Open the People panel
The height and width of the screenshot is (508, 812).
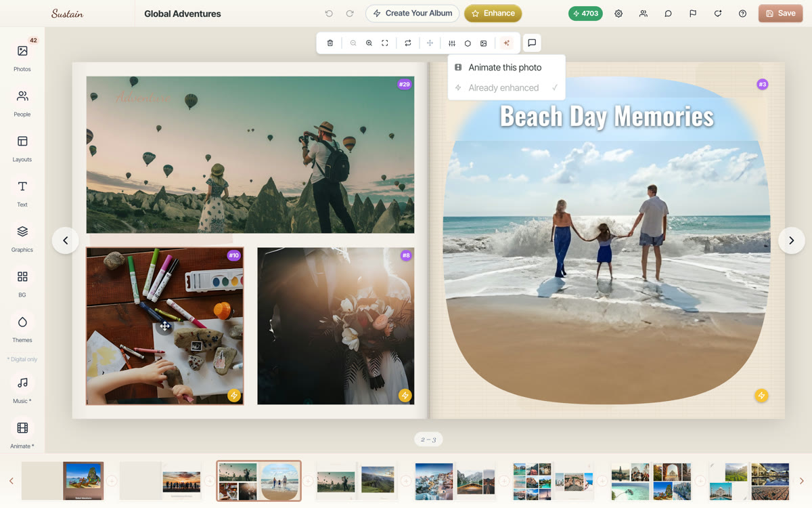[x=22, y=102]
